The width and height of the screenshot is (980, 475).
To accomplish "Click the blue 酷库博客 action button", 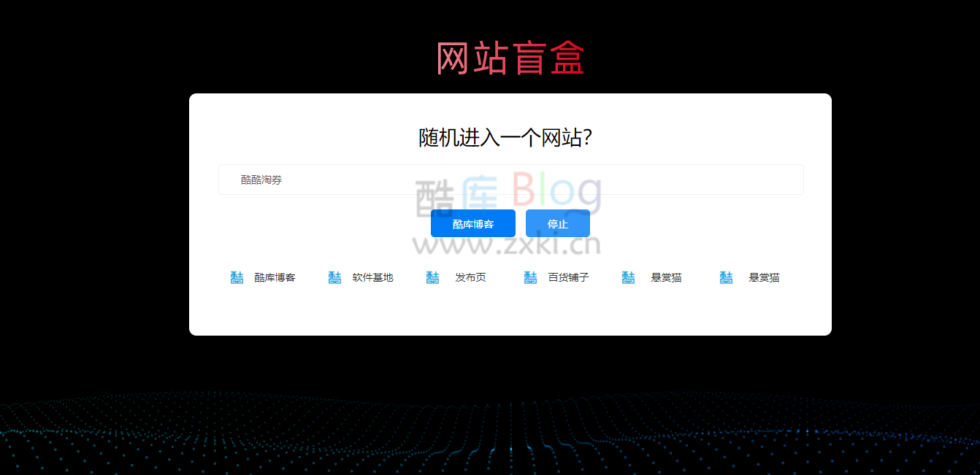I will [472, 223].
